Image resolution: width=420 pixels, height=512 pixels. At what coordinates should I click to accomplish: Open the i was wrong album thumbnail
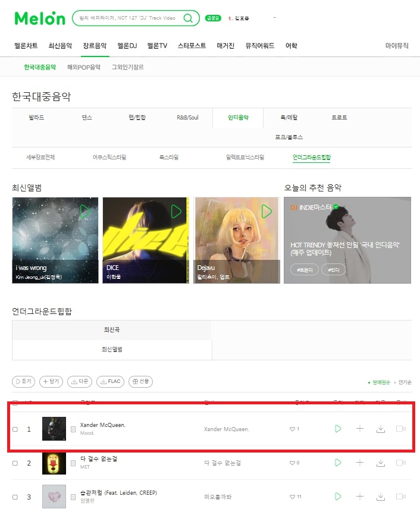(55, 240)
